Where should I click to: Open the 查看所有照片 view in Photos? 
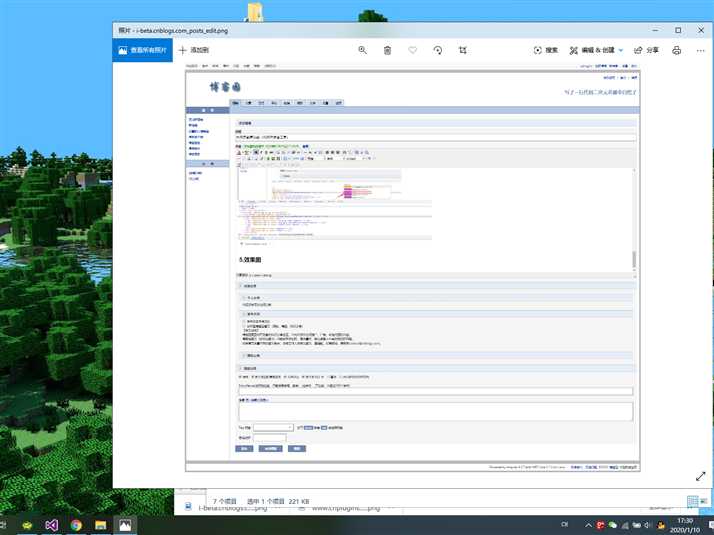pos(143,50)
